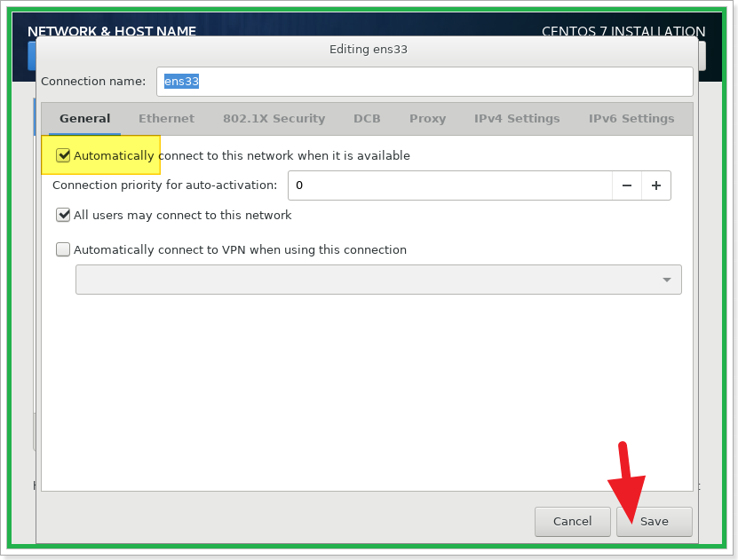This screenshot has height=560, width=738.
Task: Open the Proxy tab
Action: point(427,119)
